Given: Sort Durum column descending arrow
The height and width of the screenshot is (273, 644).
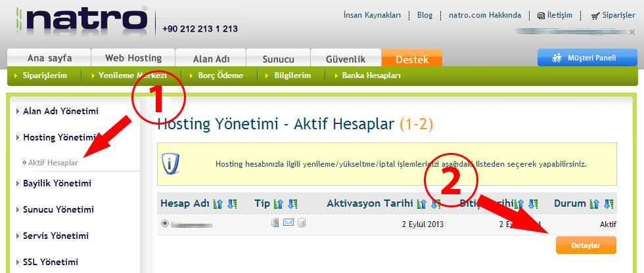Looking at the screenshot, I should click(x=609, y=203).
